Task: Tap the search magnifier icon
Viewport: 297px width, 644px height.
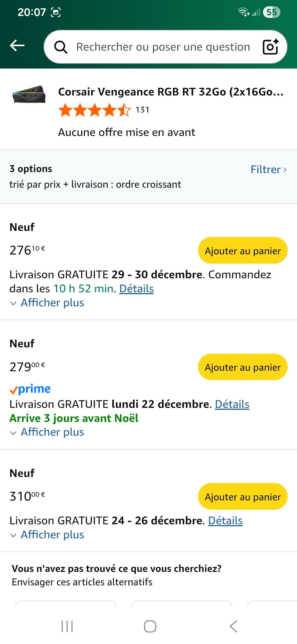Action: [x=61, y=47]
